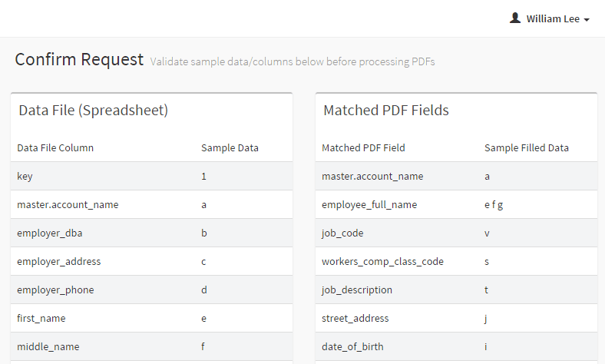Select the key row in spreadsheet table
Screen dimensions: 605x364
152,176
